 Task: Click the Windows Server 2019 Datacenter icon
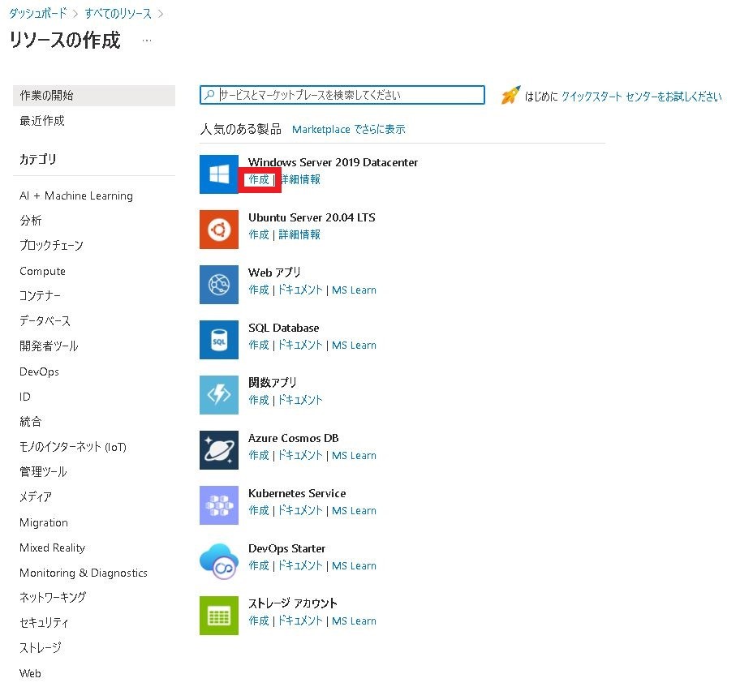click(218, 174)
